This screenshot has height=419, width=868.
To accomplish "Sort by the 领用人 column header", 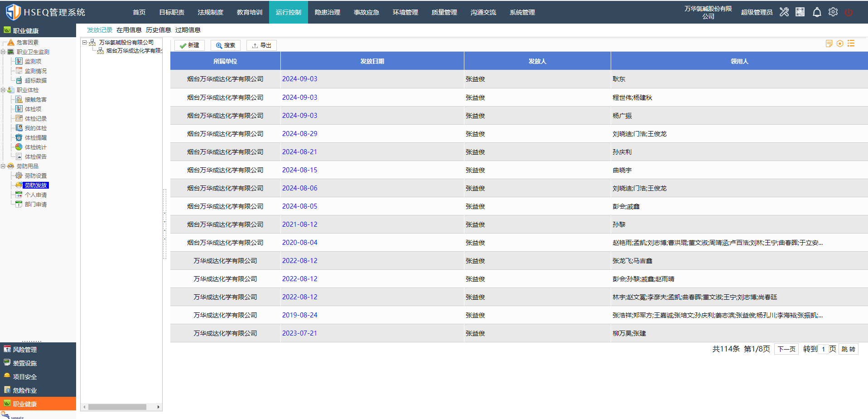I will [x=739, y=61].
